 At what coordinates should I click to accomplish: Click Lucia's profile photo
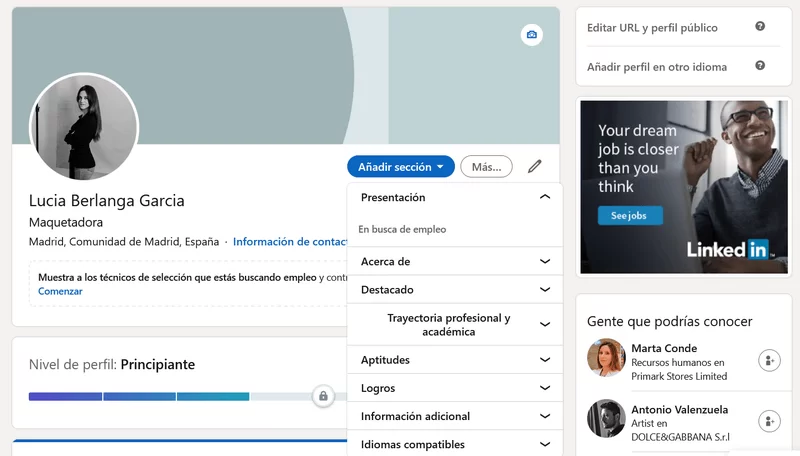(84, 128)
